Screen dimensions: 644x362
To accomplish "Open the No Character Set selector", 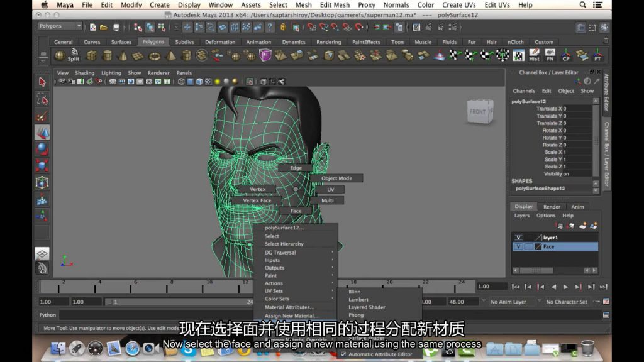I will (567, 302).
